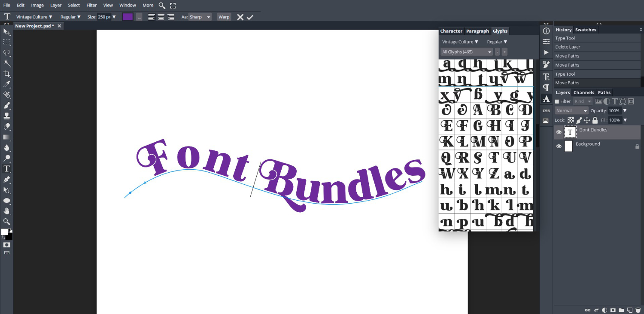Viewport: 644px width, 314px height.
Task: Toggle Quick Mask mode
Action: (7, 244)
